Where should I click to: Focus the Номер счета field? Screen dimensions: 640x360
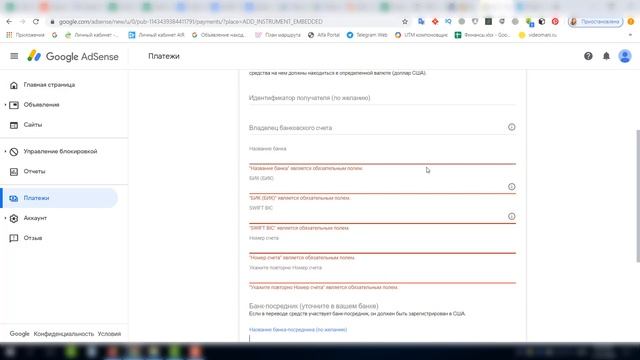[x=382, y=247]
